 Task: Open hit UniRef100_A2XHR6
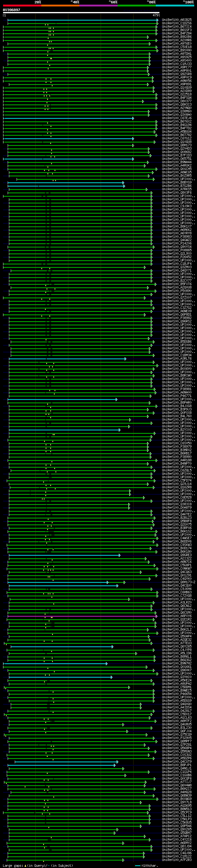[176, 40]
